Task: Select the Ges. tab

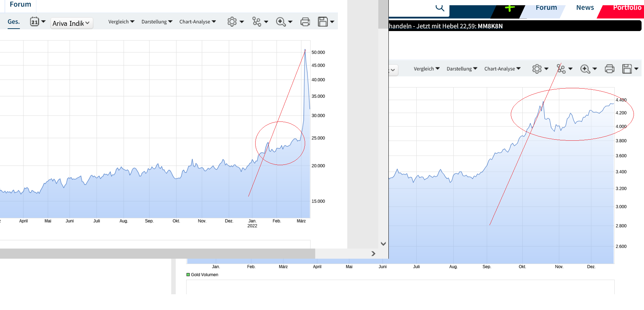Action: click(14, 22)
